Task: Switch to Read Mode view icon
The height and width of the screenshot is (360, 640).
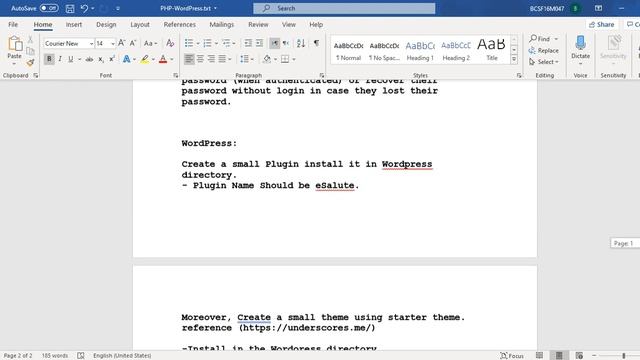Action: 540,356
